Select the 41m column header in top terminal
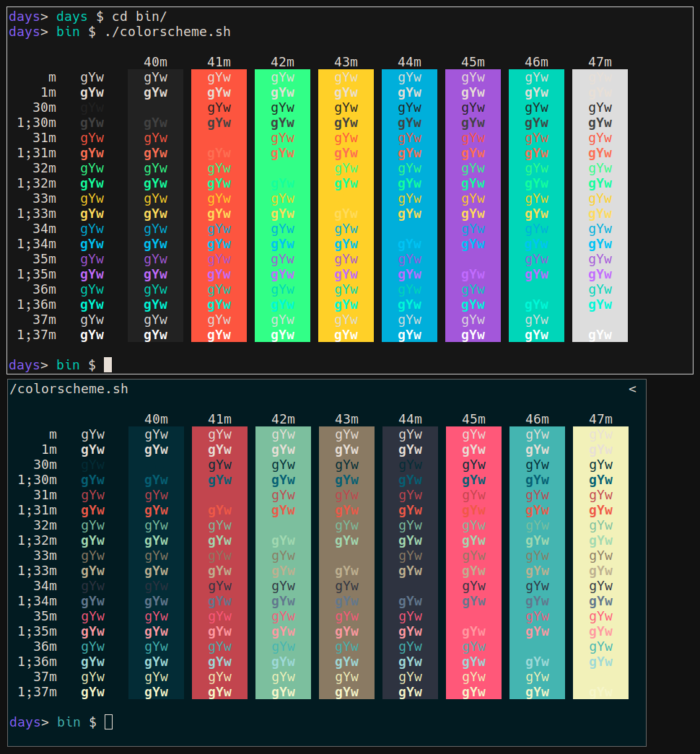 [x=219, y=62]
